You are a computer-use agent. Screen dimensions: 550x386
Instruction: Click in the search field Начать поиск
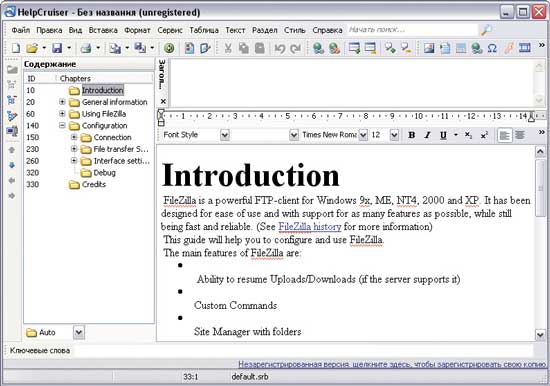[x=412, y=30]
